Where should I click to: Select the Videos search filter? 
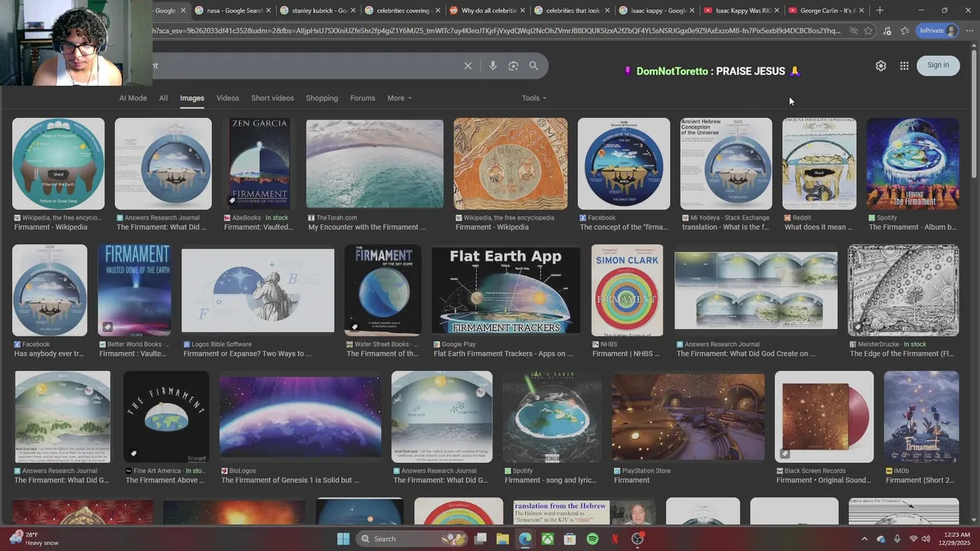[x=227, y=98]
